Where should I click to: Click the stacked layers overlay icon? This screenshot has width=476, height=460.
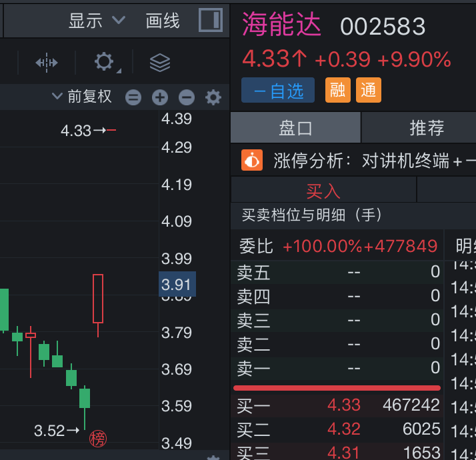(x=160, y=63)
